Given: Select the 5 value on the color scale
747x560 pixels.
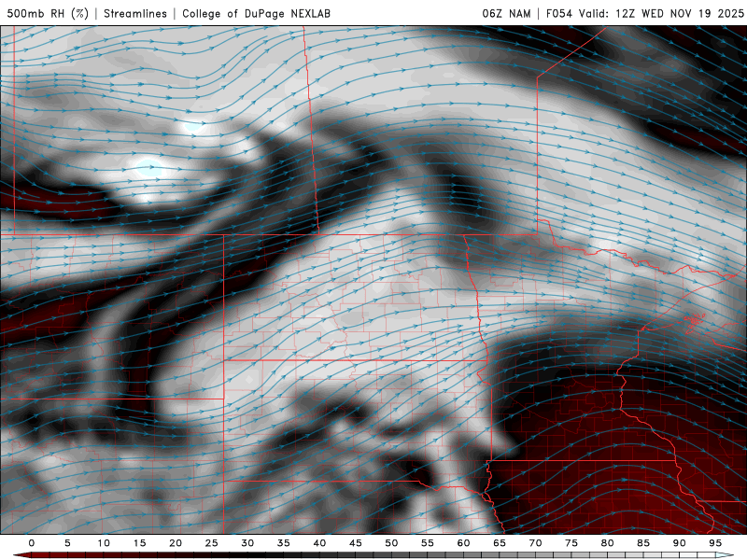Looking at the screenshot, I should (x=67, y=543).
